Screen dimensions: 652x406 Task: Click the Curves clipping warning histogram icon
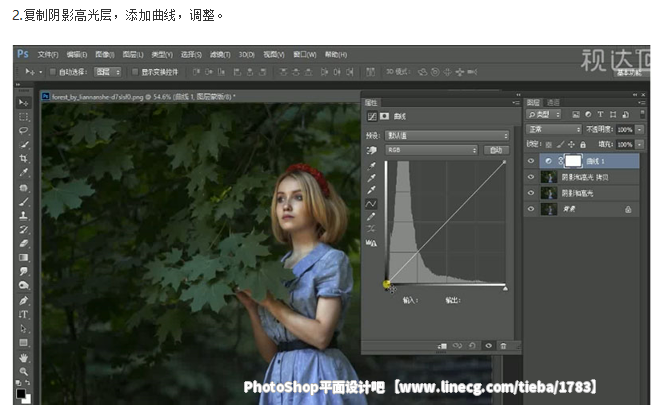click(x=371, y=243)
